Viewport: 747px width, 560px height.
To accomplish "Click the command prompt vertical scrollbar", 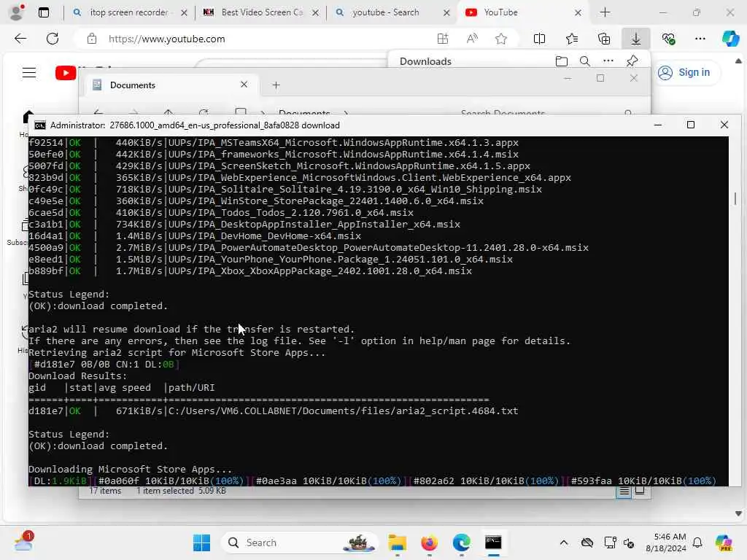I will pyautogui.click(x=735, y=198).
